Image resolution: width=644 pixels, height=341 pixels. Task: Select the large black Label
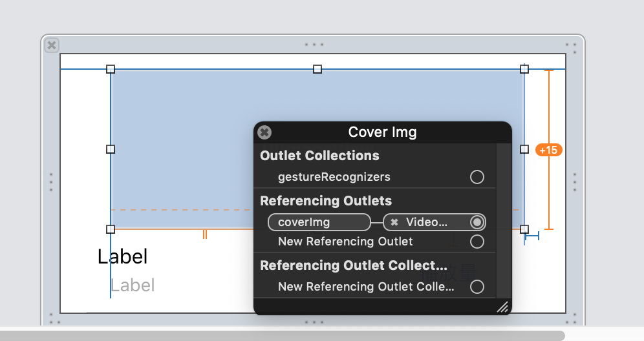[122, 256]
